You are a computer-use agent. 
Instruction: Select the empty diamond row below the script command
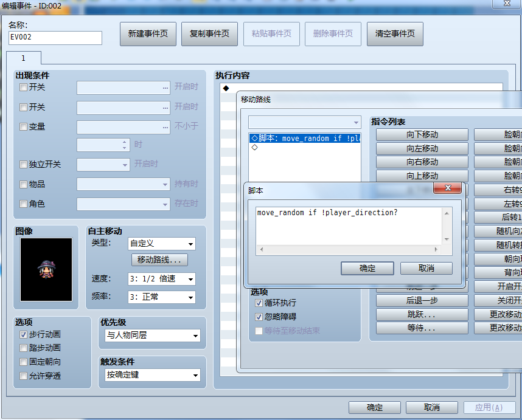[305, 147]
